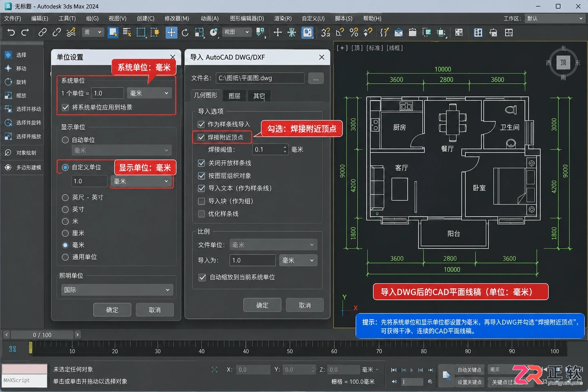Open the 渲染(R) menu

click(283, 18)
